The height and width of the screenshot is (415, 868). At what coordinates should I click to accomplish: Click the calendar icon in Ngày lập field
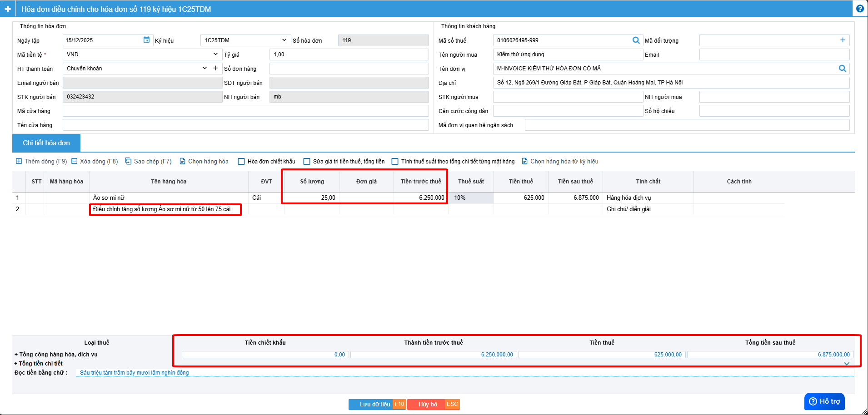pyautogui.click(x=146, y=40)
